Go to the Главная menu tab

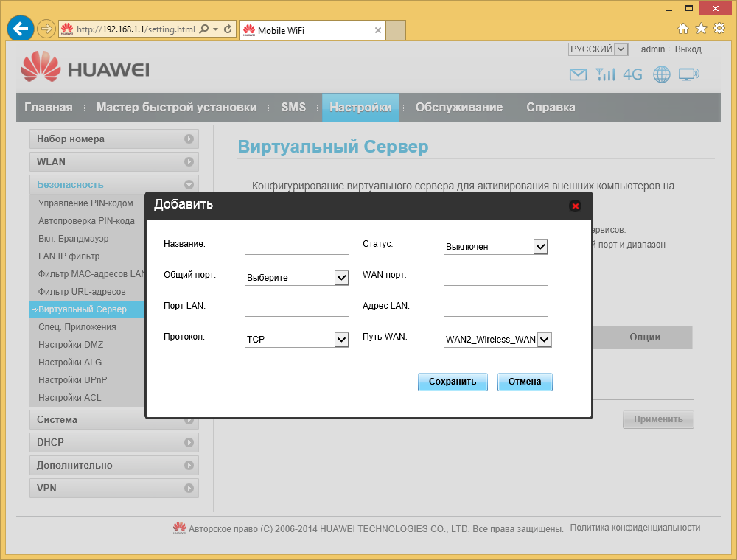click(49, 107)
